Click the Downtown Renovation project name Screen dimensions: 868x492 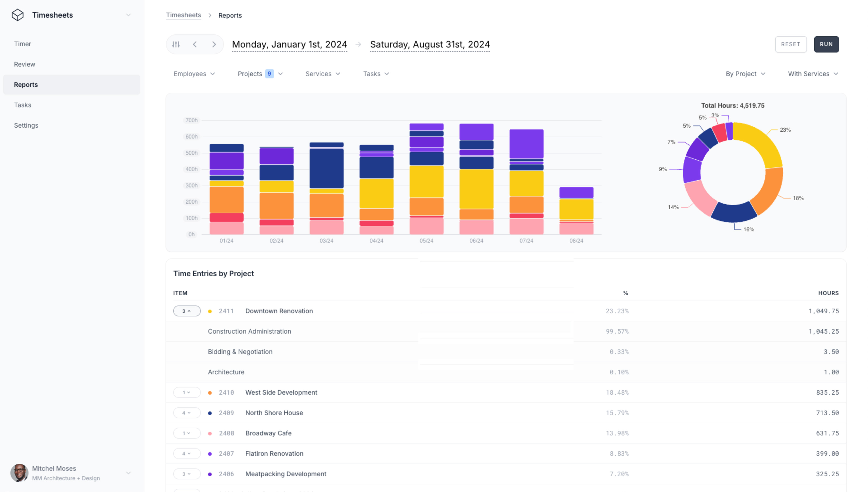point(279,311)
